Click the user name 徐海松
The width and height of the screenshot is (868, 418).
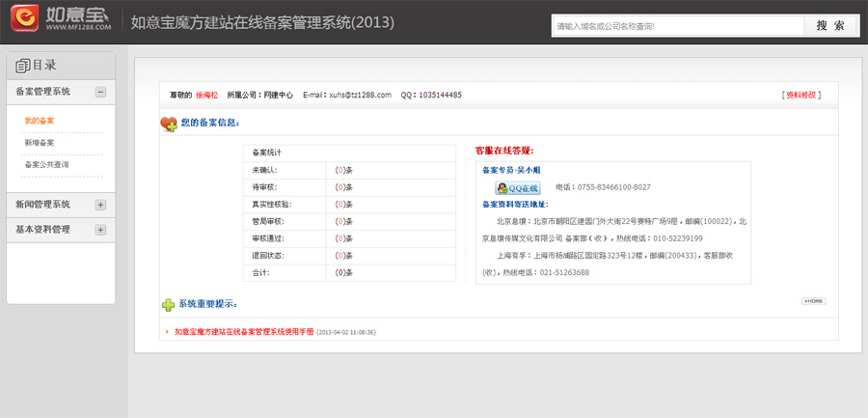[x=207, y=95]
